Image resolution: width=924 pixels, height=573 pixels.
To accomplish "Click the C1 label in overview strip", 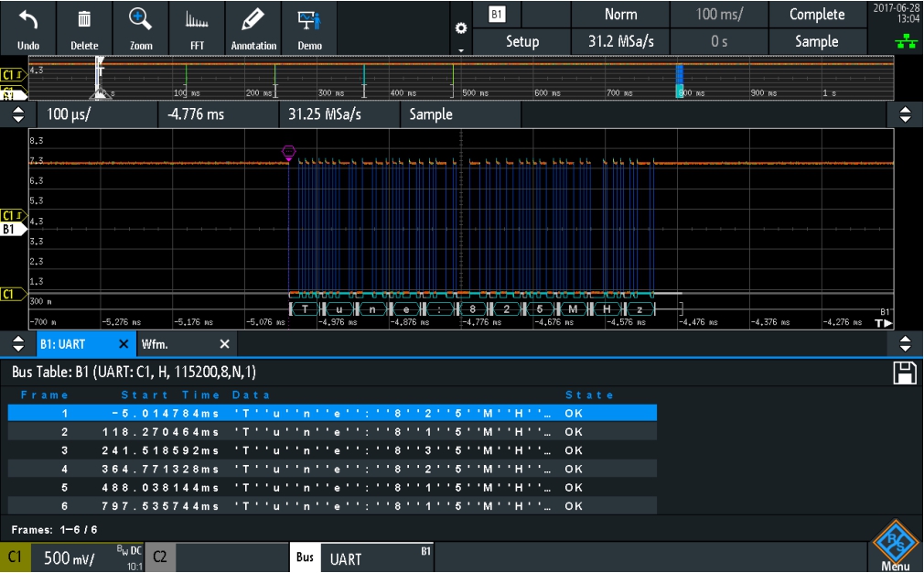I will pos(13,75).
